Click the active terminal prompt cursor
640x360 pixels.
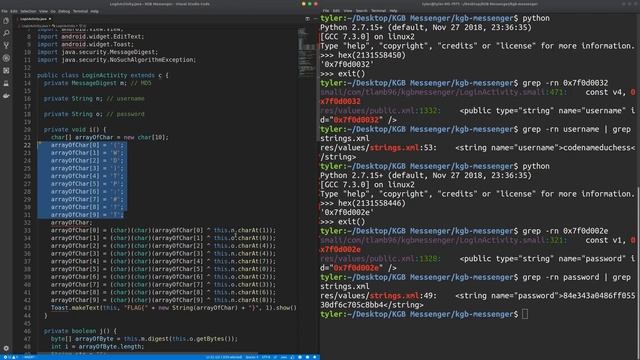tap(525, 314)
